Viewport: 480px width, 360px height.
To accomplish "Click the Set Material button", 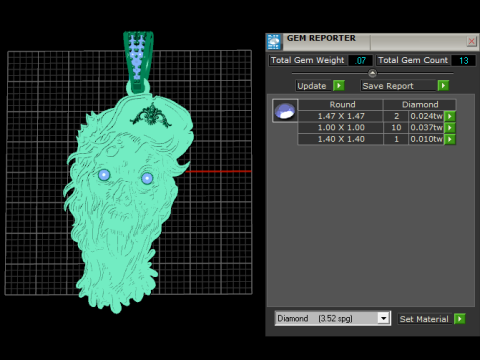I will (424, 319).
